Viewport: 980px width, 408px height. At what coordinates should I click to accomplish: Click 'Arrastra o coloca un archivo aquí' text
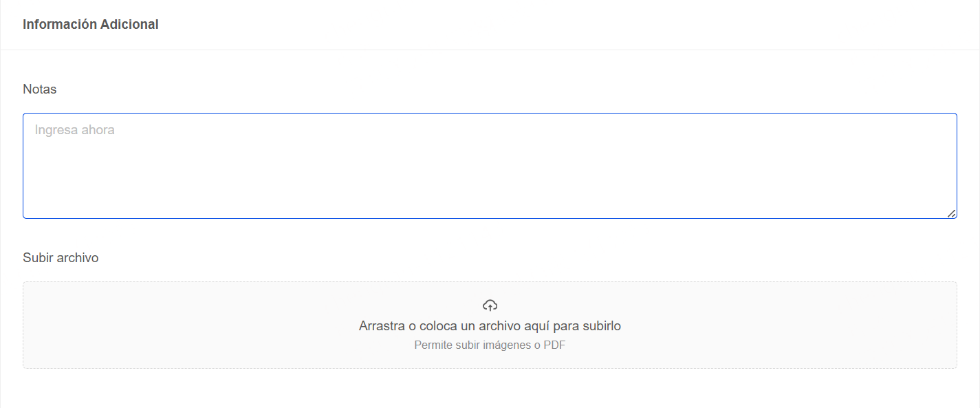coord(450,325)
